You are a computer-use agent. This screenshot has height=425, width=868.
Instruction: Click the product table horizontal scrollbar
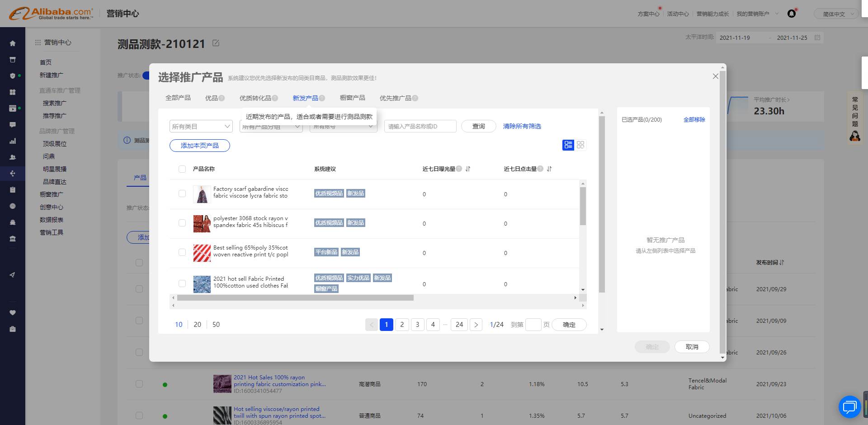tap(295, 297)
